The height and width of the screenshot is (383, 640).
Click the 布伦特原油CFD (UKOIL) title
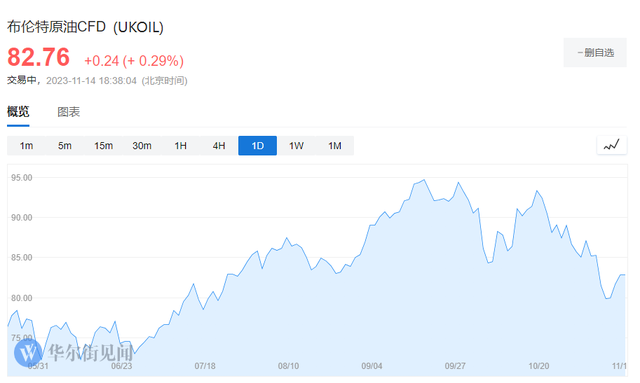tap(85, 27)
